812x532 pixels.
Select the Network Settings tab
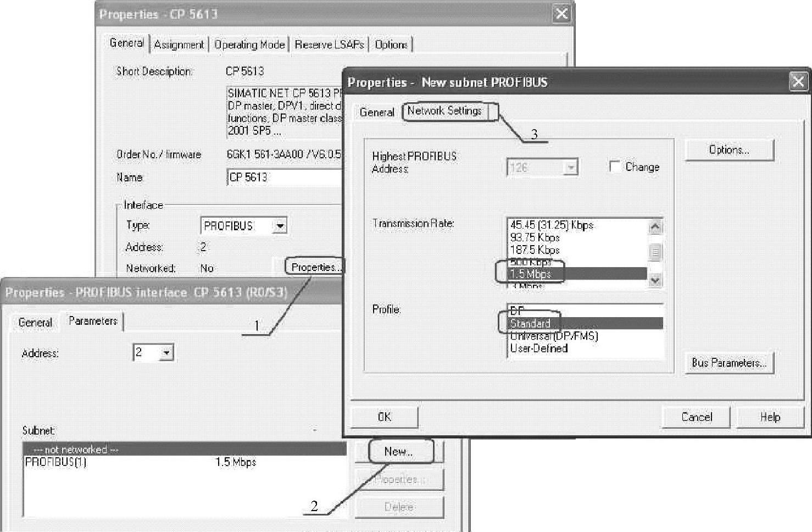click(444, 111)
